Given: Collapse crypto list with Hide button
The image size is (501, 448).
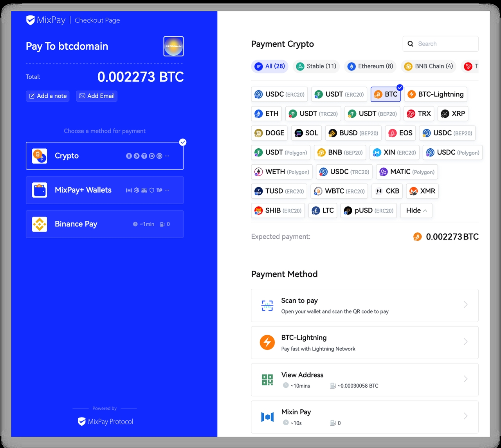Looking at the screenshot, I should click(x=416, y=211).
